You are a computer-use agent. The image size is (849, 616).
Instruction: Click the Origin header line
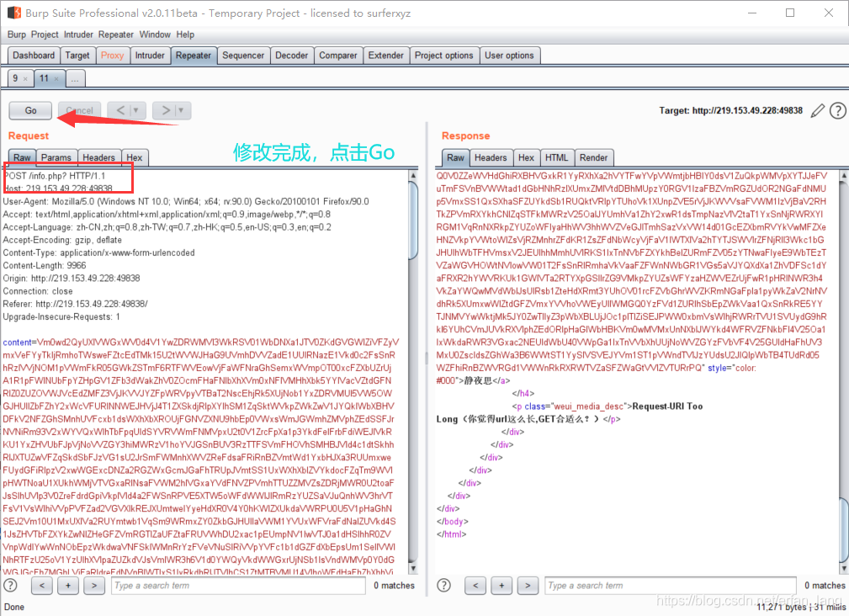point(72,279)
